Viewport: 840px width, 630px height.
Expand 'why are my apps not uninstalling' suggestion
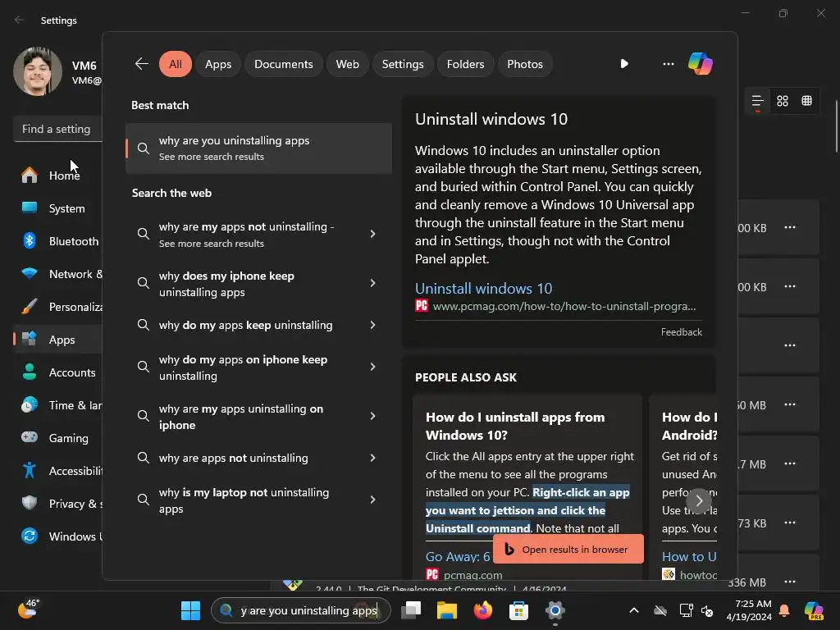373,234
